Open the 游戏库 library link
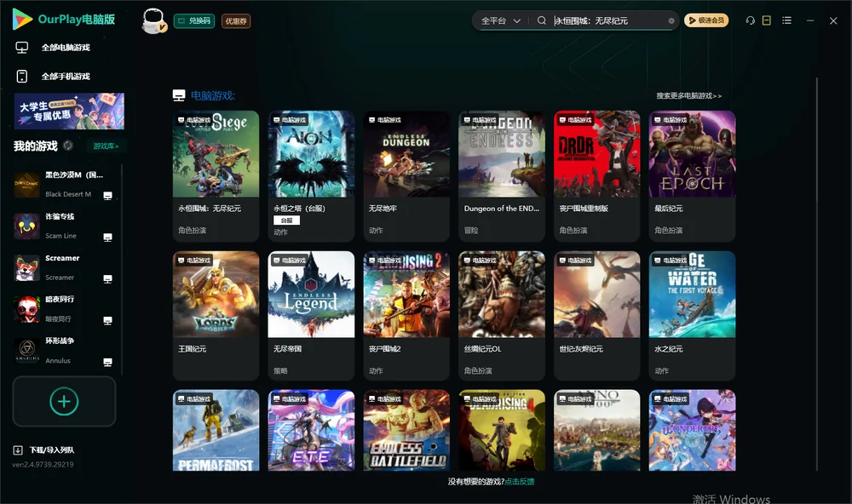 pos(106,146)
